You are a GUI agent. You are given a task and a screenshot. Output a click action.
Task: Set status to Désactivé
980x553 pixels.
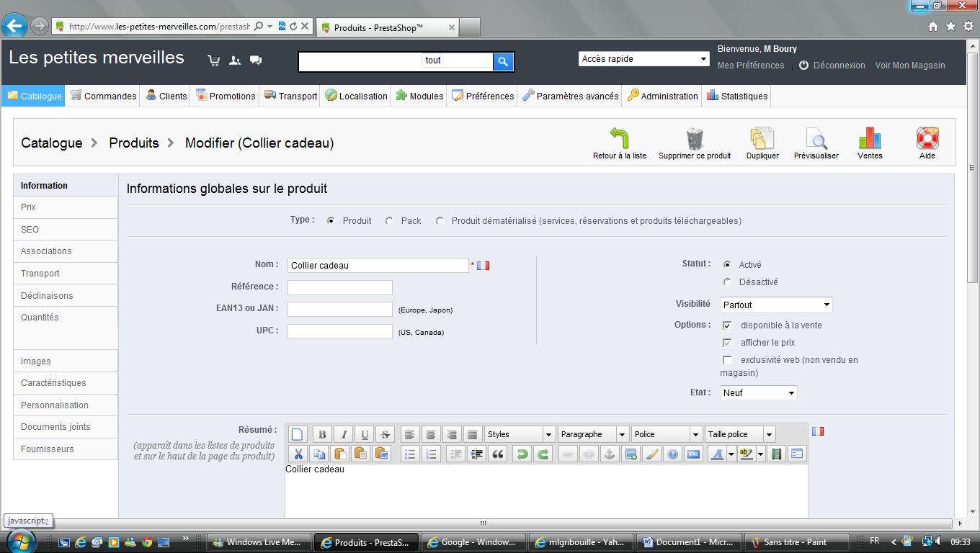pos(727,282)
